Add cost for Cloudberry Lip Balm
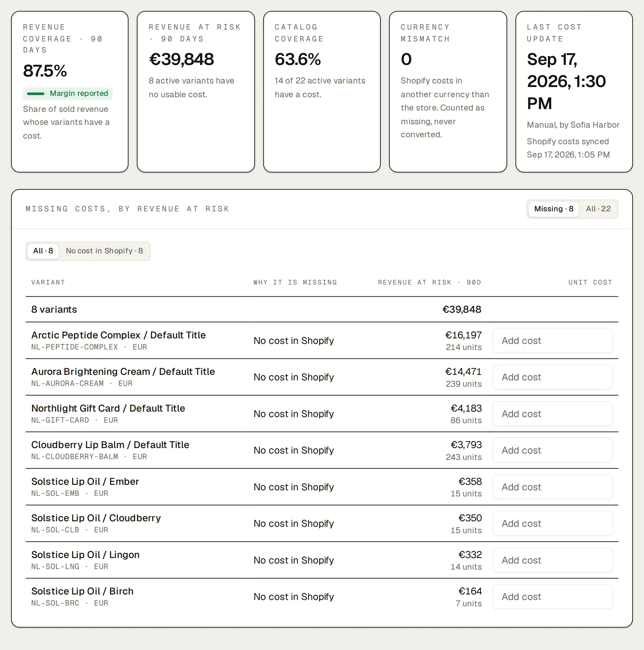The height and width of the screenshot is (650, 644). 553,450
